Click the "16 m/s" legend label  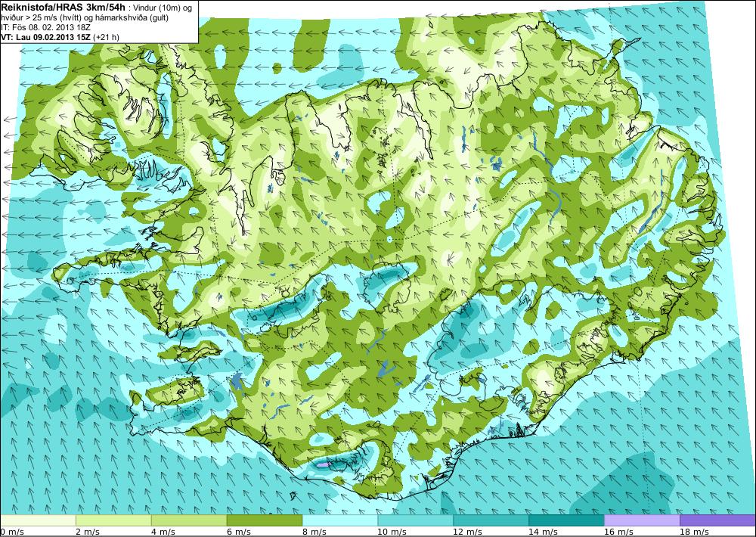pyautogui.click(x=618, y=532)
